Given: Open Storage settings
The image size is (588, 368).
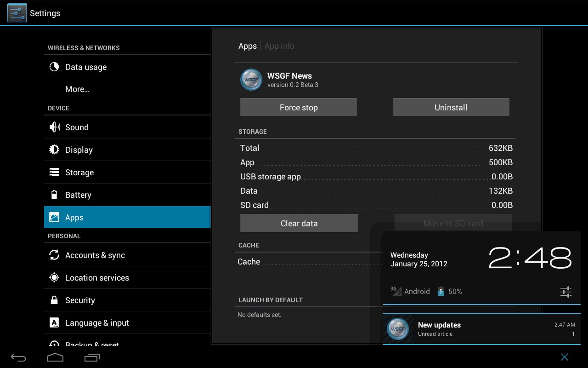Looking at the screenshot, I should pos(127,172).
